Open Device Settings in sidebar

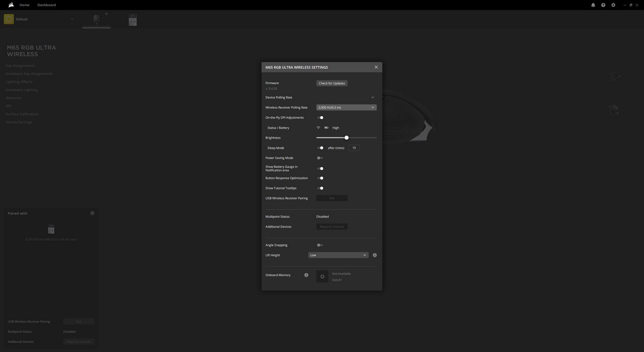tap(19, 122)
